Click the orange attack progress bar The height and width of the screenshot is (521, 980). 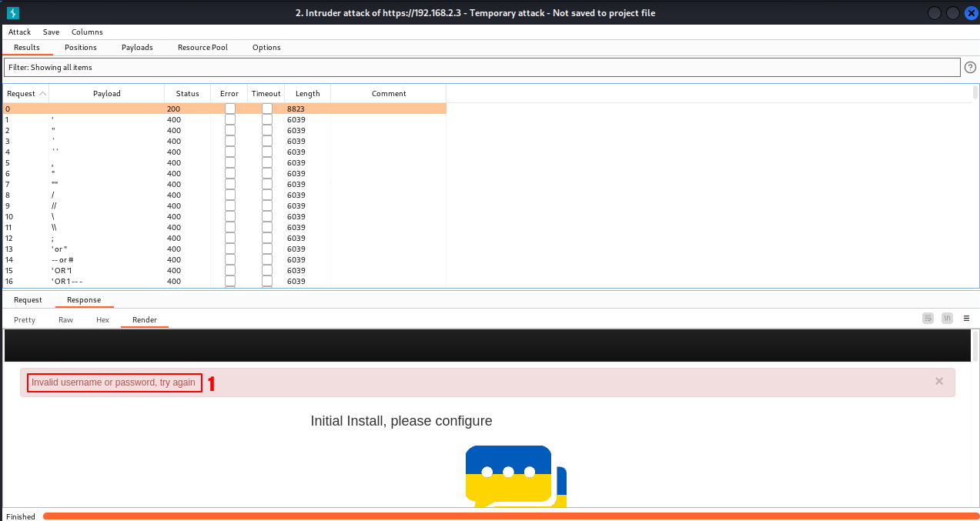point(508,516)
